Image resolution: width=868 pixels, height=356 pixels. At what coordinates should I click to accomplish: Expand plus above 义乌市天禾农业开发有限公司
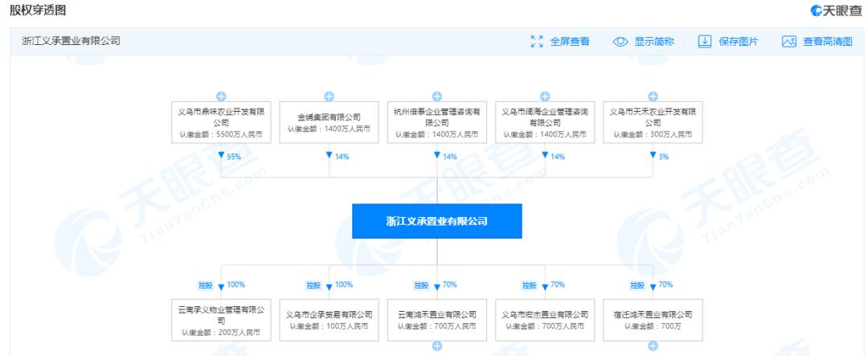tap(653, 96)
